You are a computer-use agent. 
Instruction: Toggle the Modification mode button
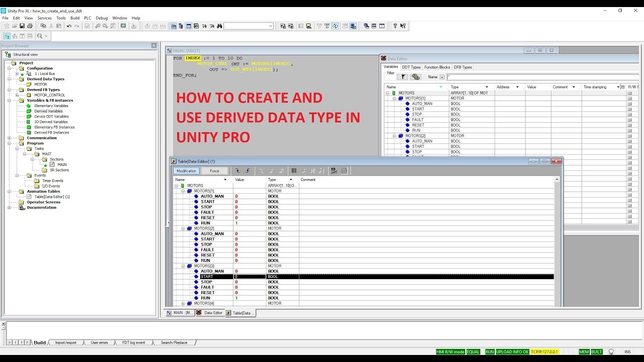click(186, 171)
